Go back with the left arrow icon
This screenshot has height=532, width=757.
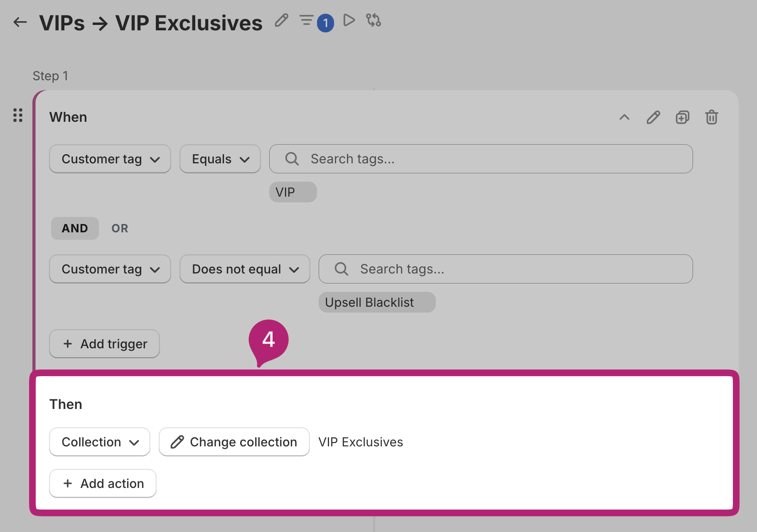[x=20, y=22]
